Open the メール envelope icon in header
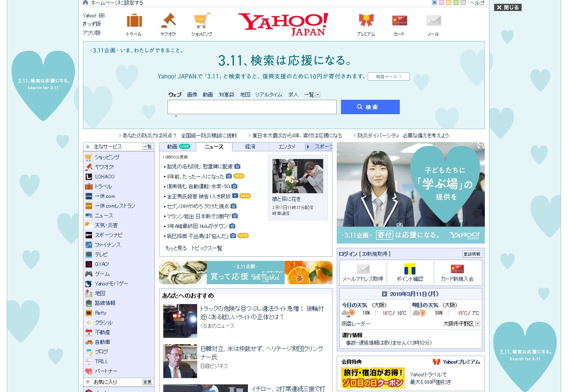The height and width of the screenshot is (392, 569). [433, 20]
